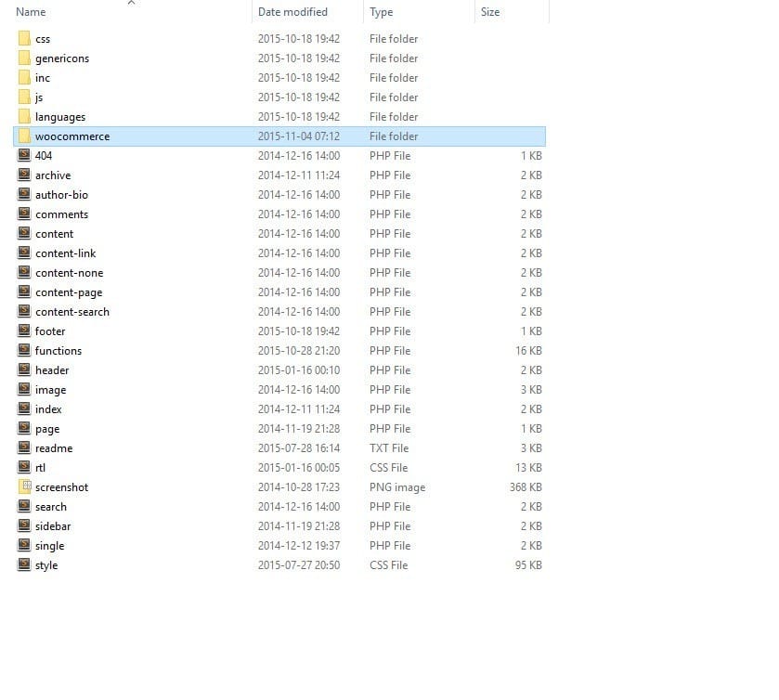Click the content-none file icon
The height and width of the screenshot is (700, 779).
pyautogui.click(x=24, y=272)
